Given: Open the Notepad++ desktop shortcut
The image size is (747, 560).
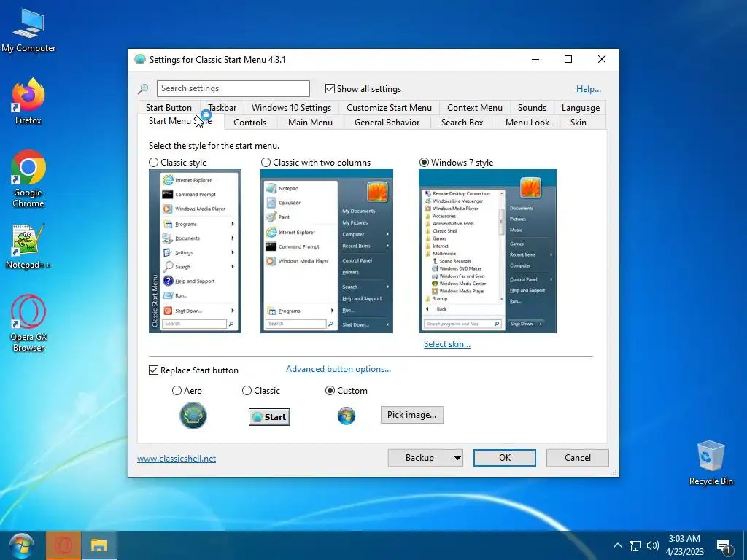Looking at the screenshot, I should [x=28, y=246].
